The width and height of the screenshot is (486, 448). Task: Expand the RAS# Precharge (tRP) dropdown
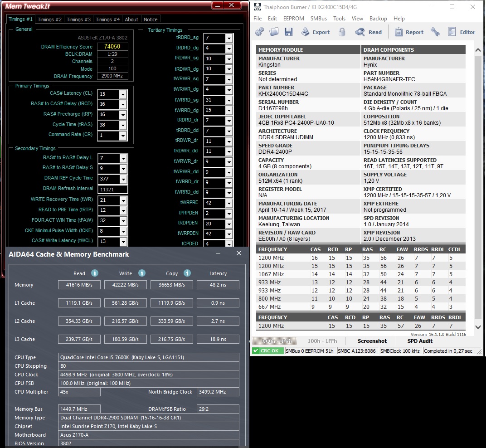[x=123, y=115]
